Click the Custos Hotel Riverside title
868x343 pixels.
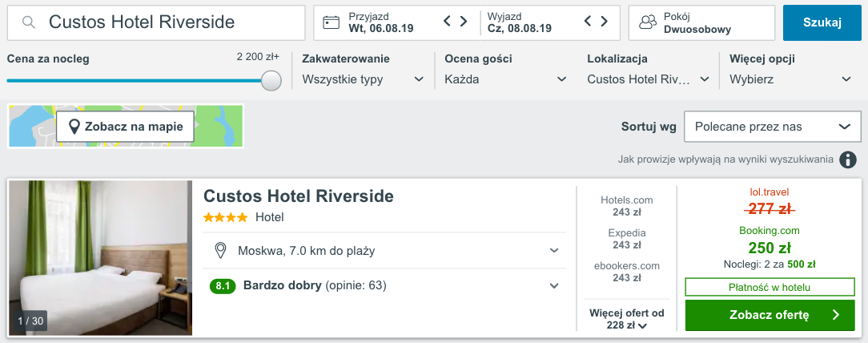point(299,196)
